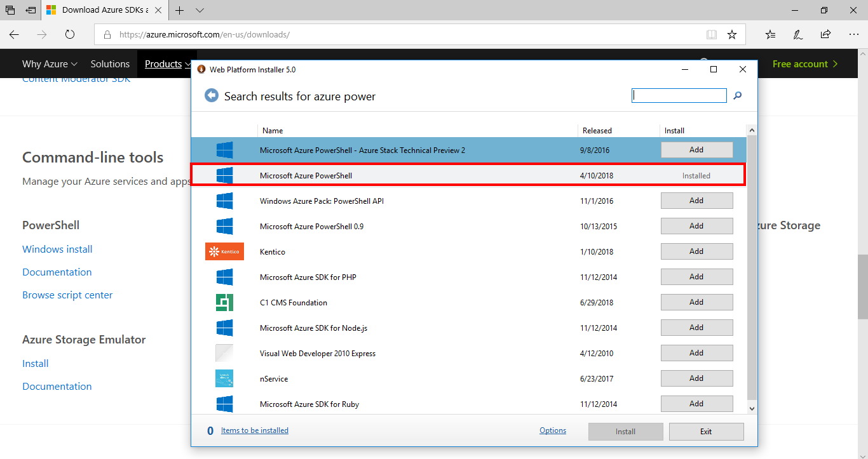This screenshot has width=868, height=459.
Task: Click the nService product icon
Action: point(224,378)
